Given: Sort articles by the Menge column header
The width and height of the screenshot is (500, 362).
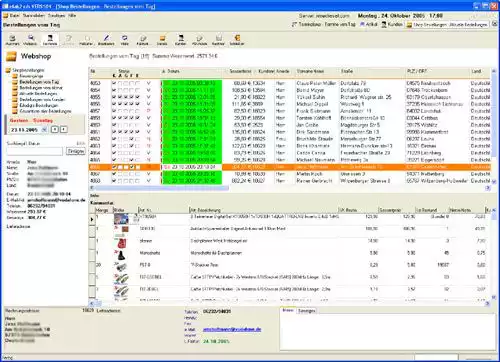Looking at the screenshot, I should point(104,210).
